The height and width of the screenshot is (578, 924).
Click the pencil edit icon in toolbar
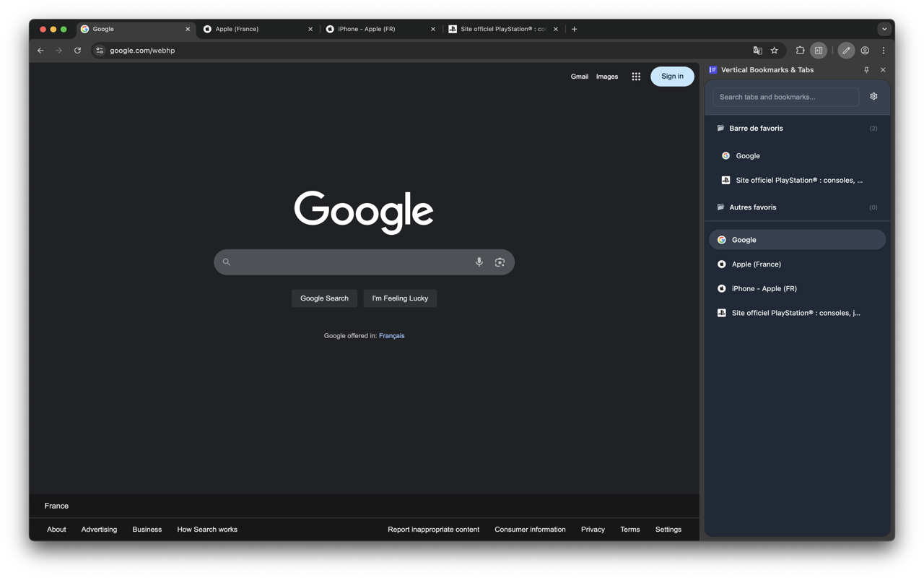[x=846, y=51]
